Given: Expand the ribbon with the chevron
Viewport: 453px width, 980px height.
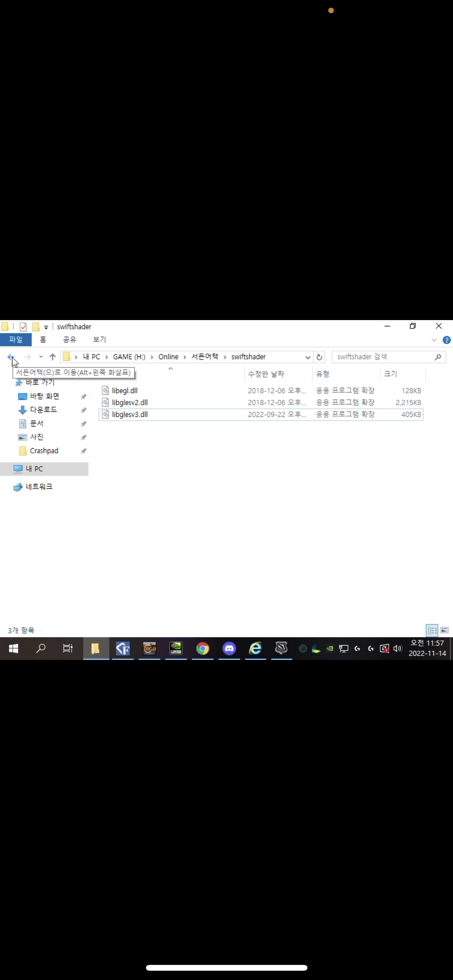Looking at the screenshot, I should (x=434, y=340).
